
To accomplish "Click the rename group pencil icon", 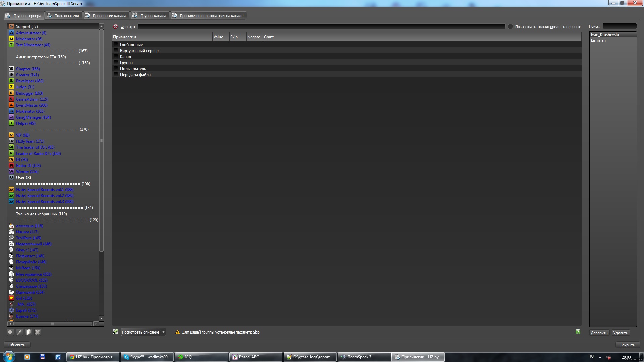I will (19, 332).
